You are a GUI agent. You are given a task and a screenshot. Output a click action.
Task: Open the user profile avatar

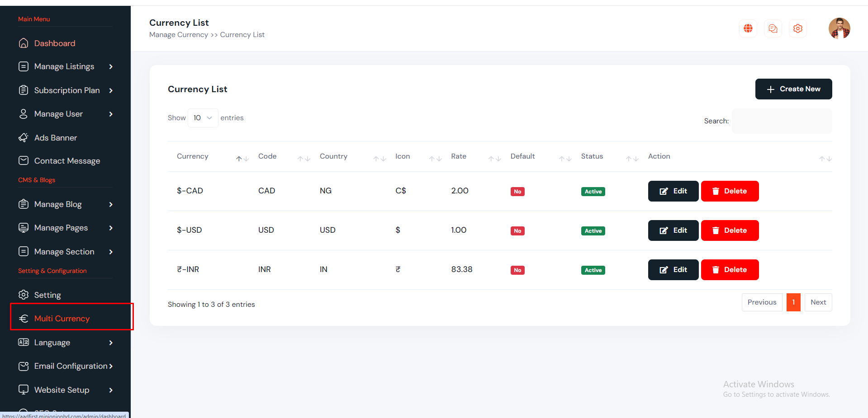[x=839, y=28]
